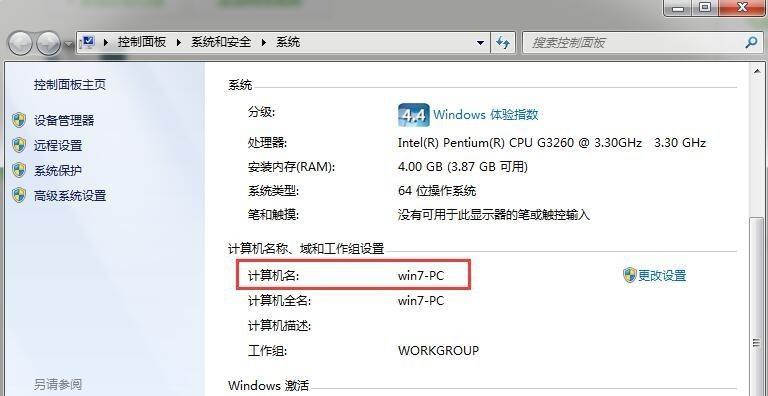Click the Forward navigation arrow button
Screen dimensions: 768x396
(x=49, y=44)
